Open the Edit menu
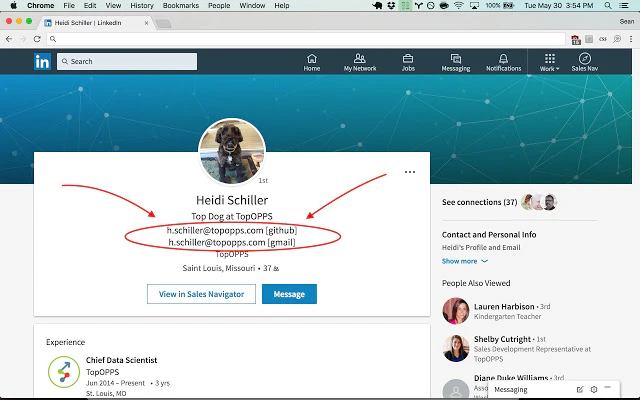This screenshot has width=640, height=400. (90, 5)
